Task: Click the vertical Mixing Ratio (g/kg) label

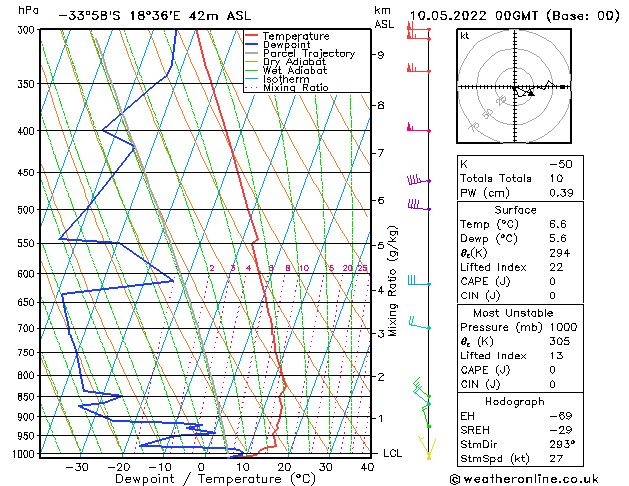Action: (392, 281)
